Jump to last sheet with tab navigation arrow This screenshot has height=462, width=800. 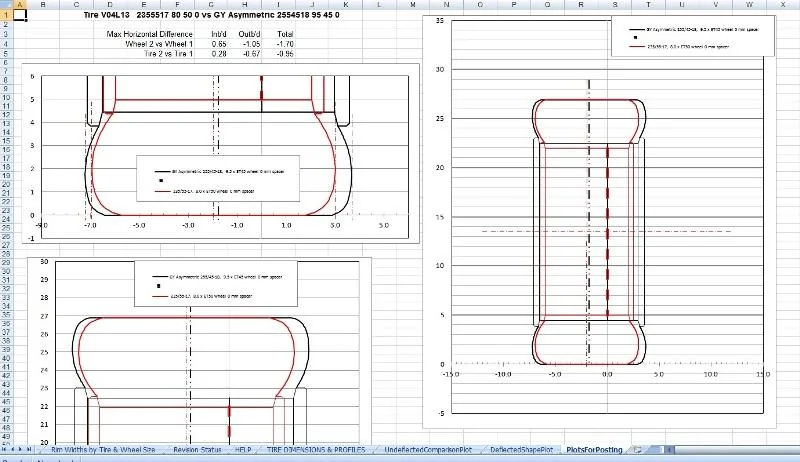click(x=29, y=449)
